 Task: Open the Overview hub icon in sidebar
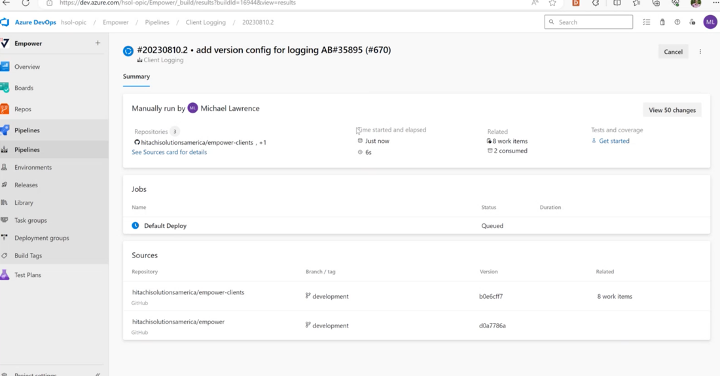tap(5, 67)
